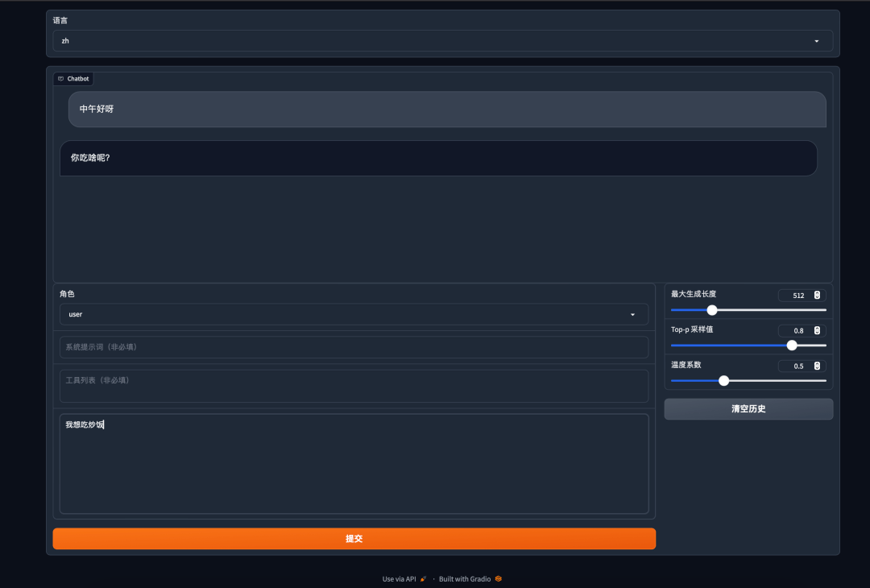Click stepper arrows on 温度系数 number box

coord(817,366)
